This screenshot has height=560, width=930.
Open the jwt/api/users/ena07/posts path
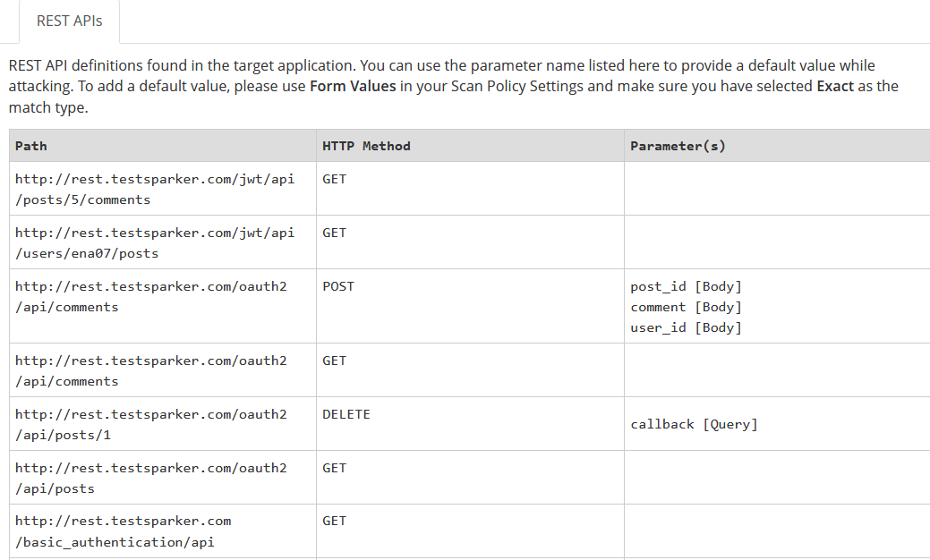[154, 242]
